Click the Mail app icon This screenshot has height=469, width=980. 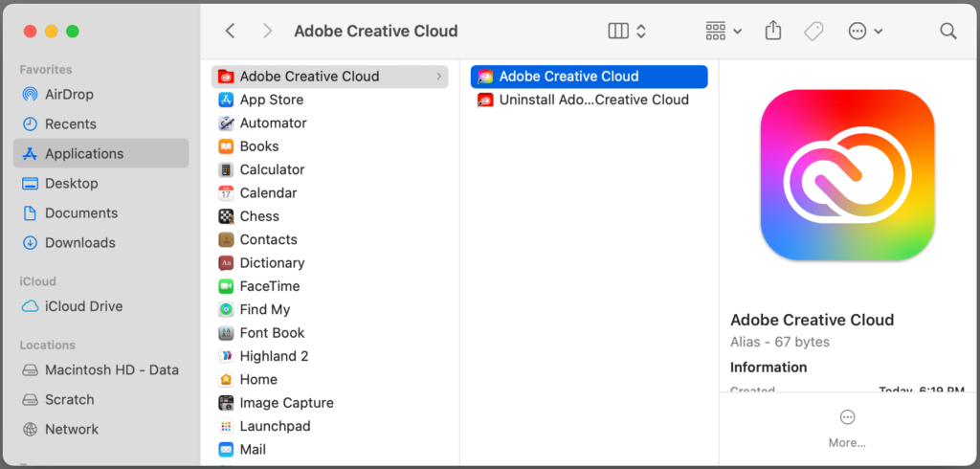pyautogui.click(x=226, y=449)
